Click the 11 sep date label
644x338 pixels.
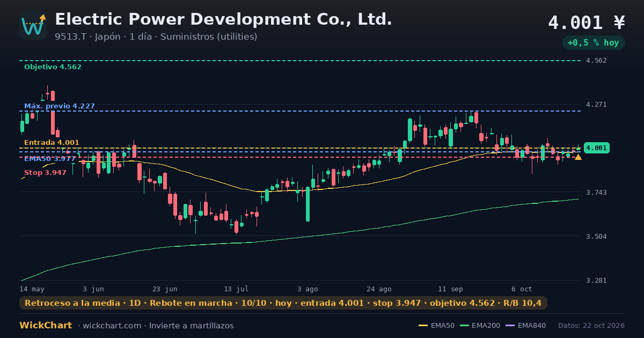[450, 289]
